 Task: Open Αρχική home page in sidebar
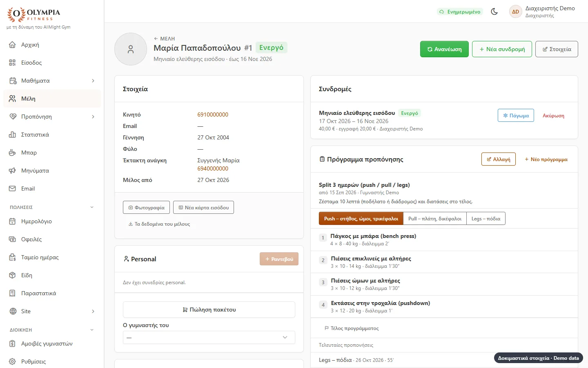(x=52, y=45)
